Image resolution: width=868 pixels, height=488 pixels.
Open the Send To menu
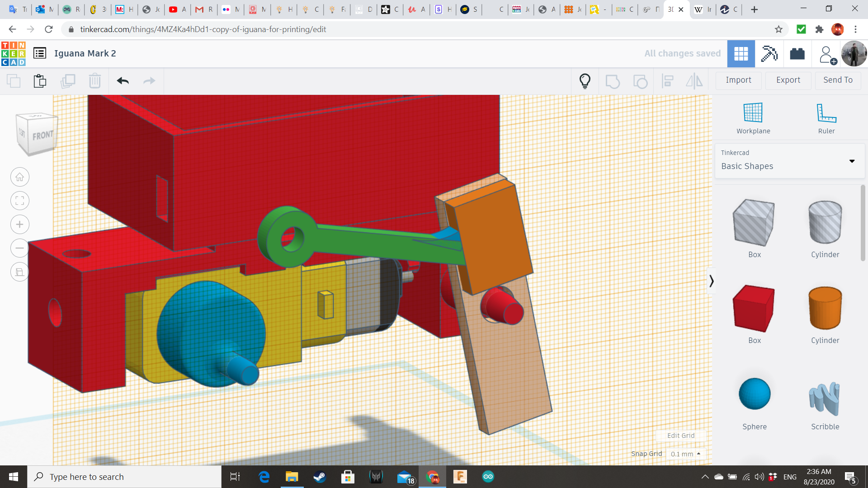pyautogui.click(x=838, y=80)
